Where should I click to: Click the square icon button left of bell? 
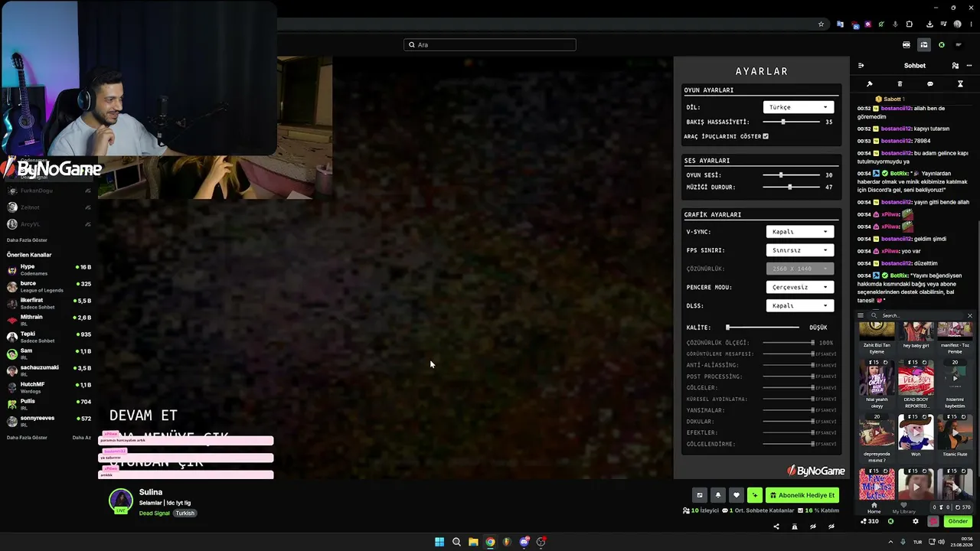(699, 495)
